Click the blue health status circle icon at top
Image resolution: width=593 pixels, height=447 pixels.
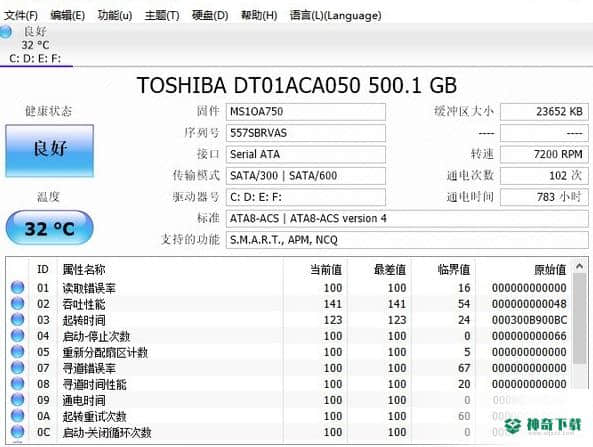click(x=6, y=32)
